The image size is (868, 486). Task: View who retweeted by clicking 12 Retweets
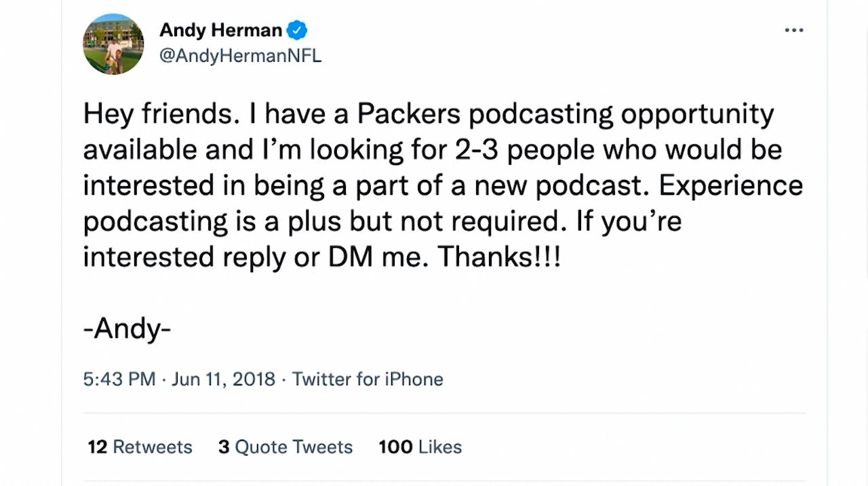click(x=138, y=447)
